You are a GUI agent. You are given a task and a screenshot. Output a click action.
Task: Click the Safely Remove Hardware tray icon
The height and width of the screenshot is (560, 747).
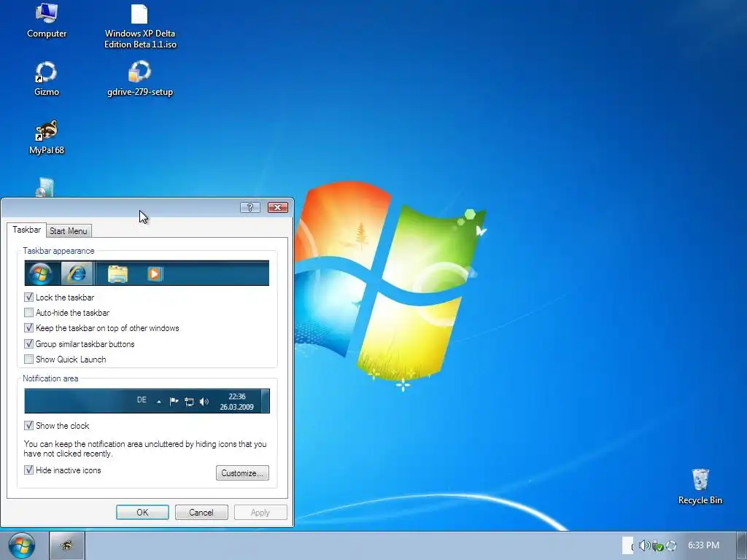click(x=657, y=545)
